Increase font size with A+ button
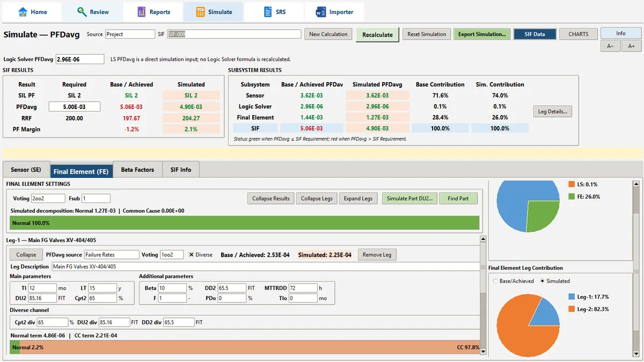Screen dimensions: 644x362 631,46
